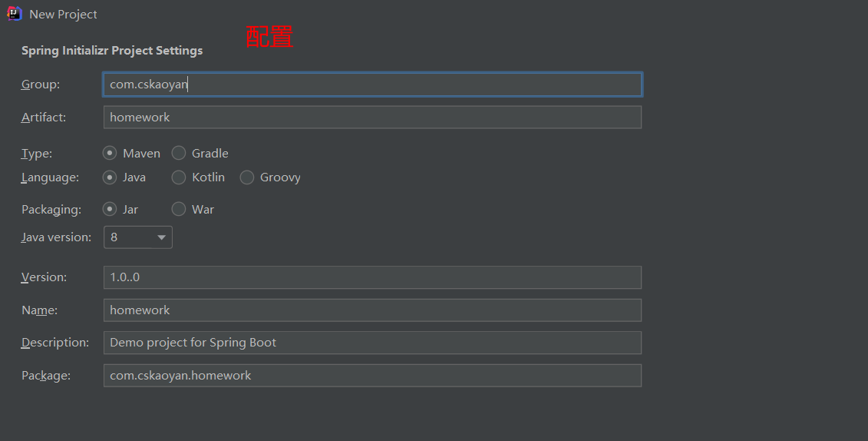This screenshot has width=868, height=441.
Task: Select the Gradle project type
Action: pyautogui.click(x=179, y=153)
